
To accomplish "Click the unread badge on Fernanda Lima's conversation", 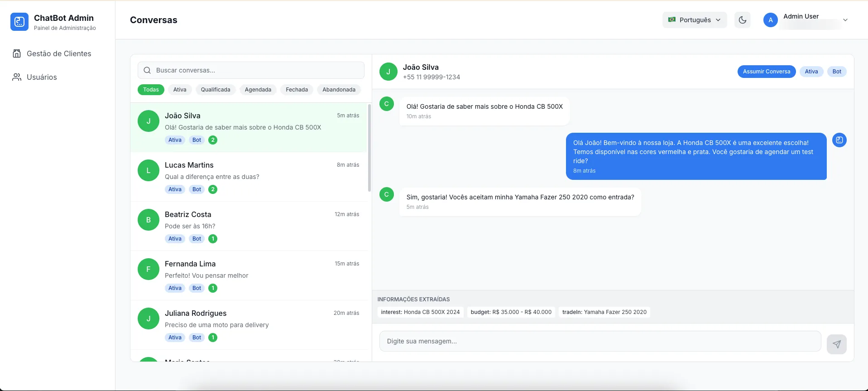I will [213, 288].
